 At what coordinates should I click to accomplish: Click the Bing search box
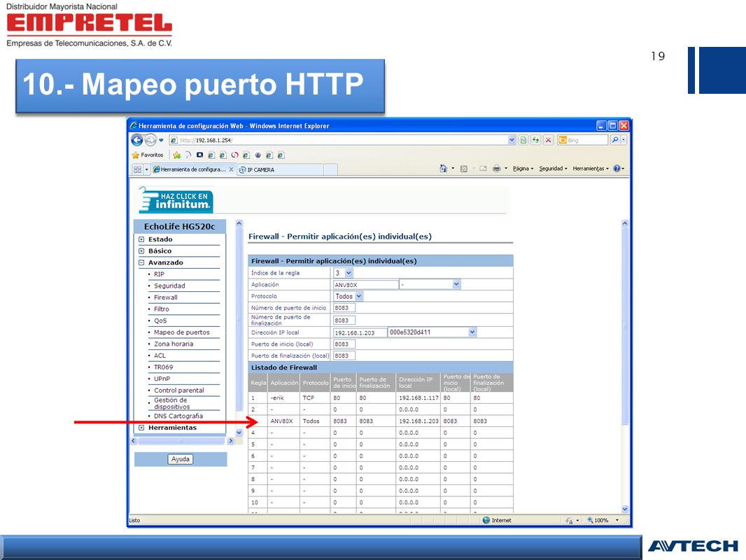583,140
